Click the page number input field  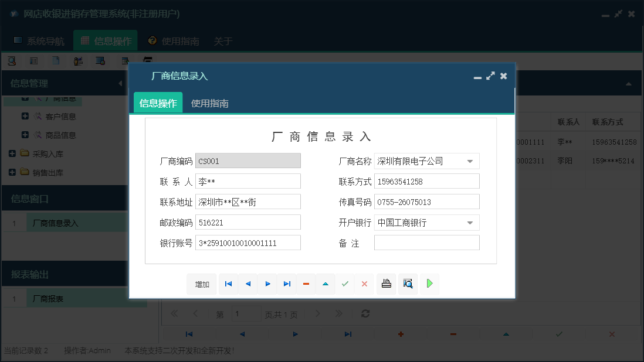click(x=246, y=314)
